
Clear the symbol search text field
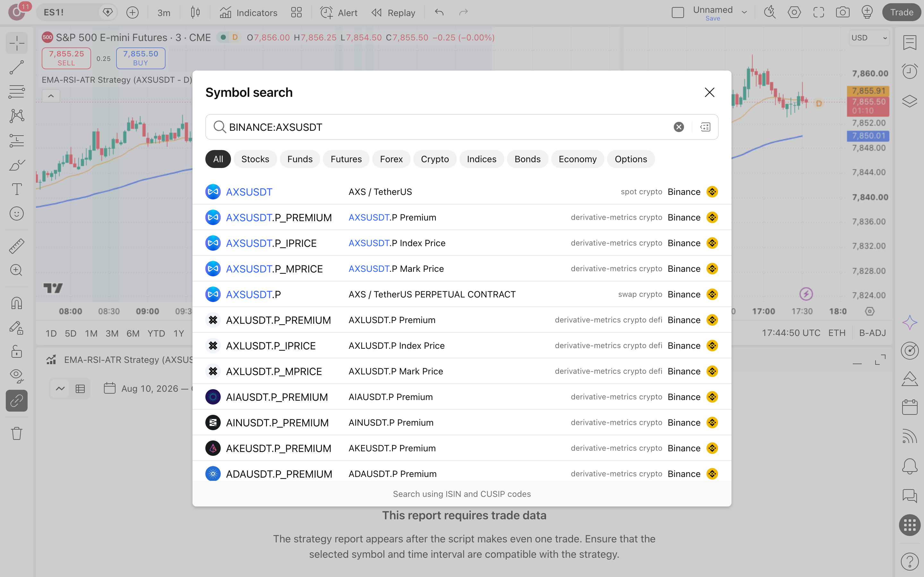[x=679, y=127]
